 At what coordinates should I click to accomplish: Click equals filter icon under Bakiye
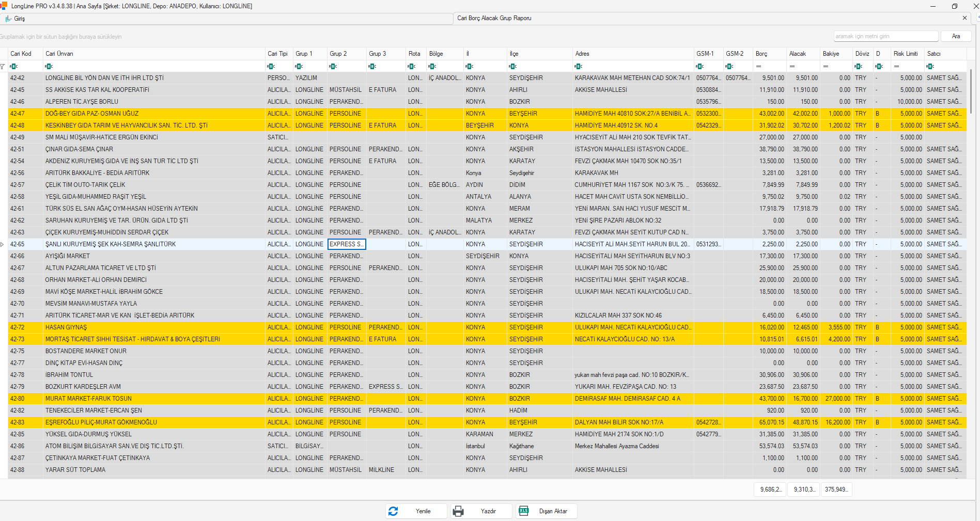826,66
